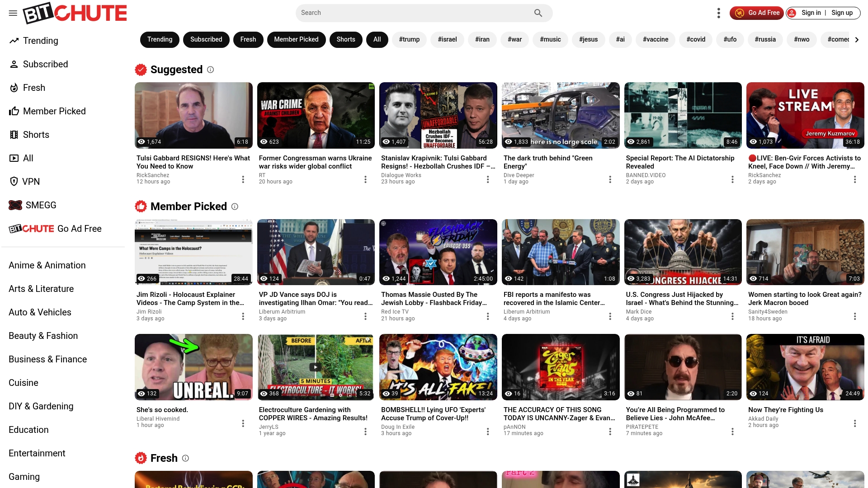The height and width of the screenshot is (488, 868).
Task: Click the BitChute logo
Action: [75, 13]
